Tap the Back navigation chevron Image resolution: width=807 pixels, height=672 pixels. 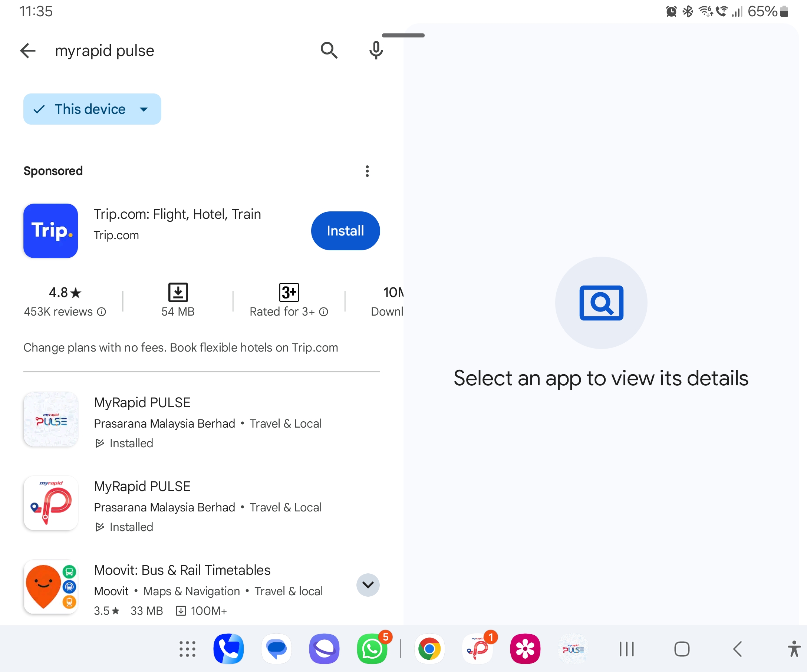tap(737, 649)
